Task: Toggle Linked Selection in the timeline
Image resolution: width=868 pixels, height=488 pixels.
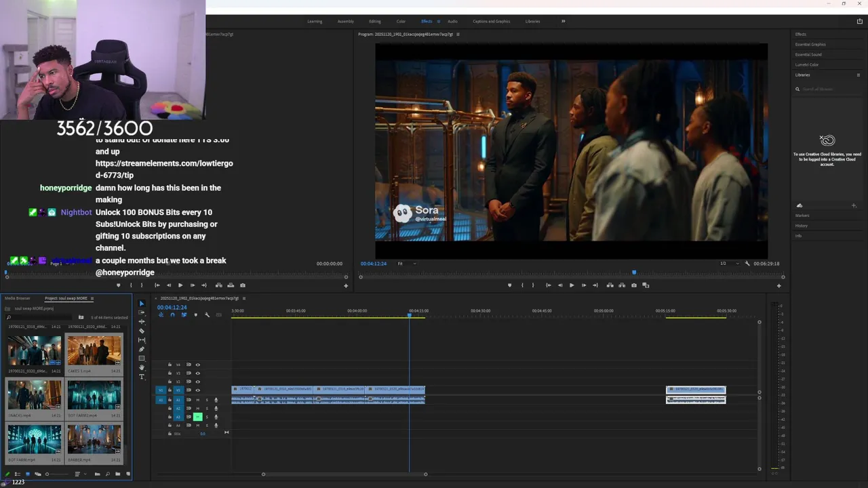Action: click(184, 314)
